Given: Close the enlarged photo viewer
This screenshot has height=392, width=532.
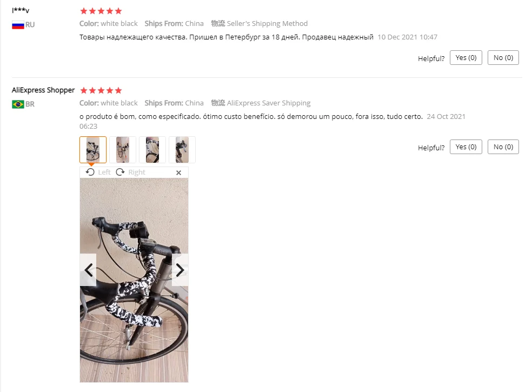Looking at the screenshot, I should point(179,172).
